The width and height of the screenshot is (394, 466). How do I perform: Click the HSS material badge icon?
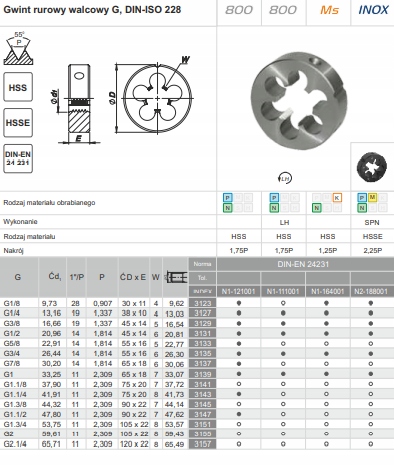coord(18,87)
